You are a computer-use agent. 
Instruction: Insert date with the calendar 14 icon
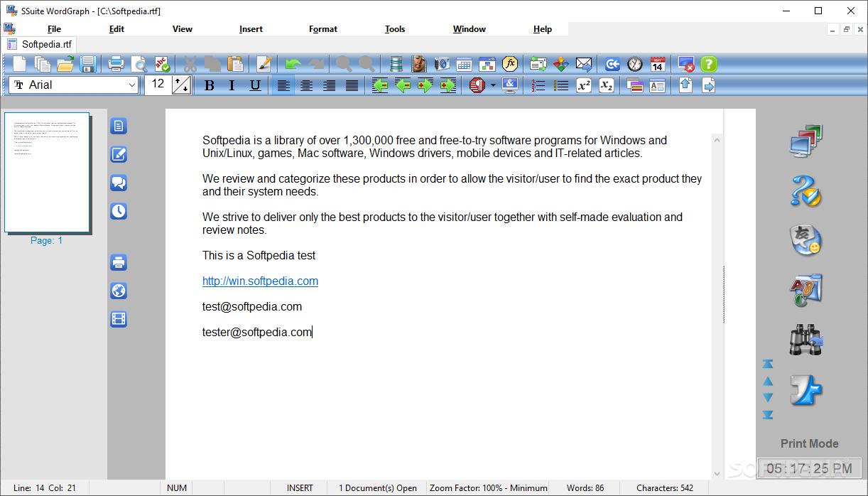(658, 64)
